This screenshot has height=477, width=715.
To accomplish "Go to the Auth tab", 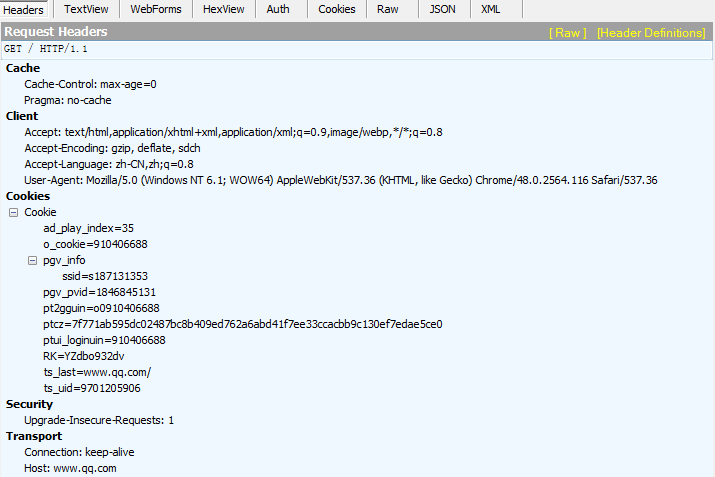I will (x=278, y=9).
